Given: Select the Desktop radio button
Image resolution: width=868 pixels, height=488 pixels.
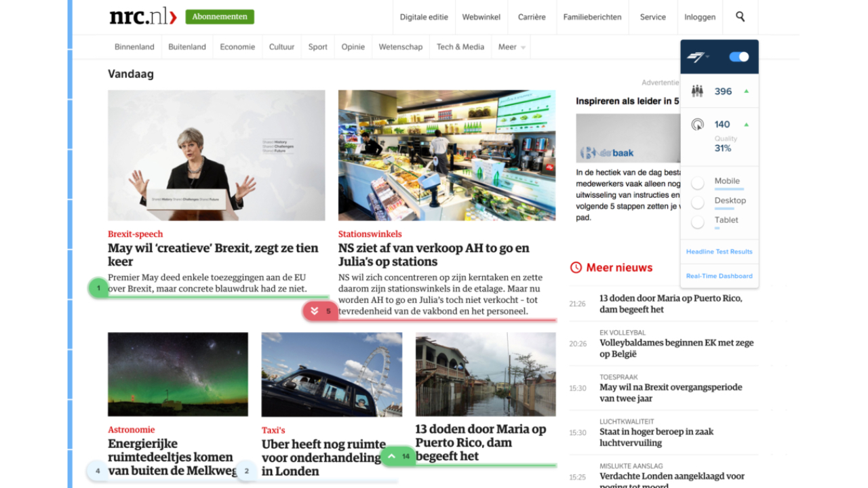Looking at the screenshot, I should 697,202.
